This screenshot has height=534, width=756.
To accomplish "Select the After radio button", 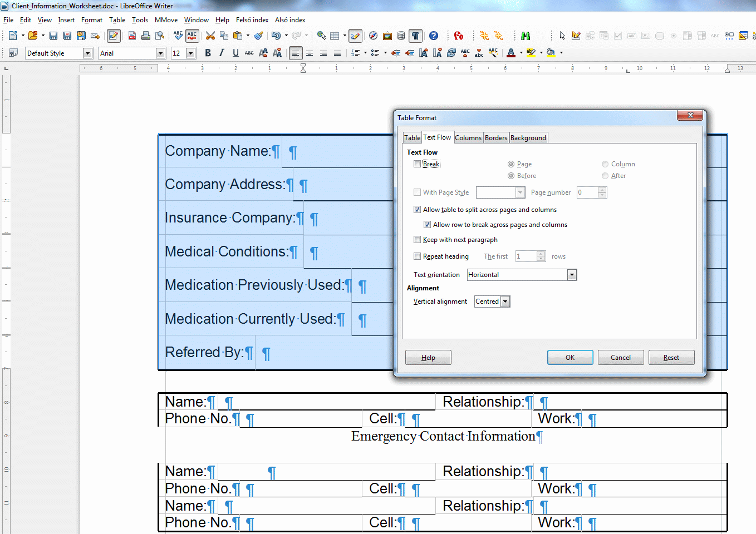I will pyautogui.click(x=605, y=176).
